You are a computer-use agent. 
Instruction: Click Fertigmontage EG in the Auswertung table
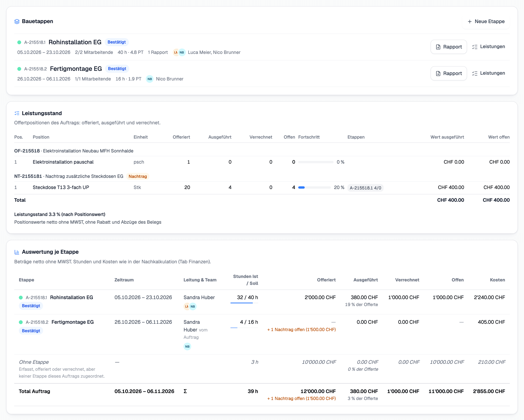[x=73, y=322]
